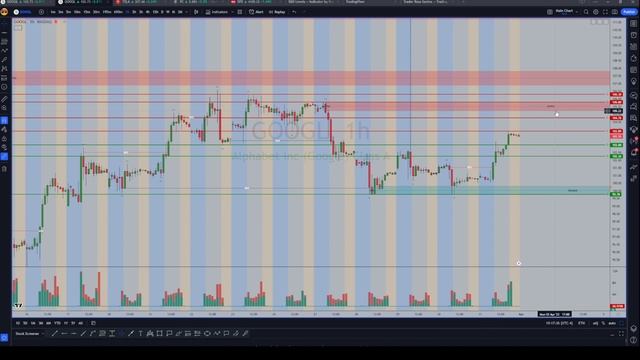This screenshot has width=640, height=360.
Task: Select the 5m interval
Action: coord(68,12)
